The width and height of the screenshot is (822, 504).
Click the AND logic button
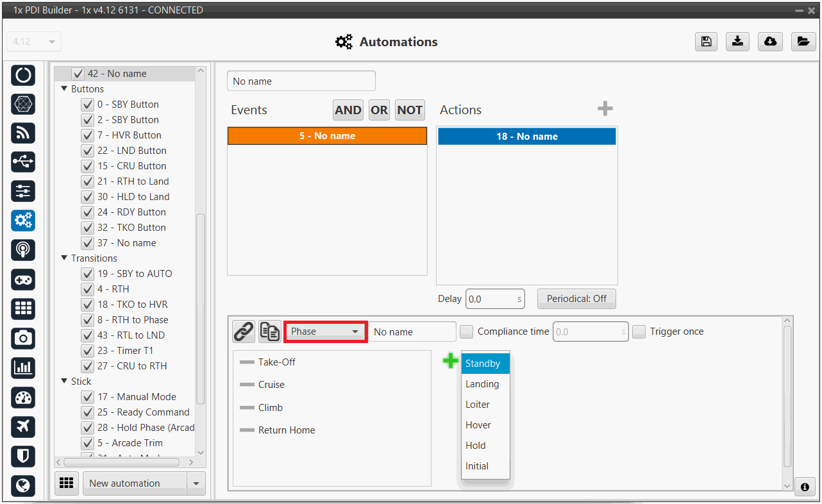pos(348,110)
